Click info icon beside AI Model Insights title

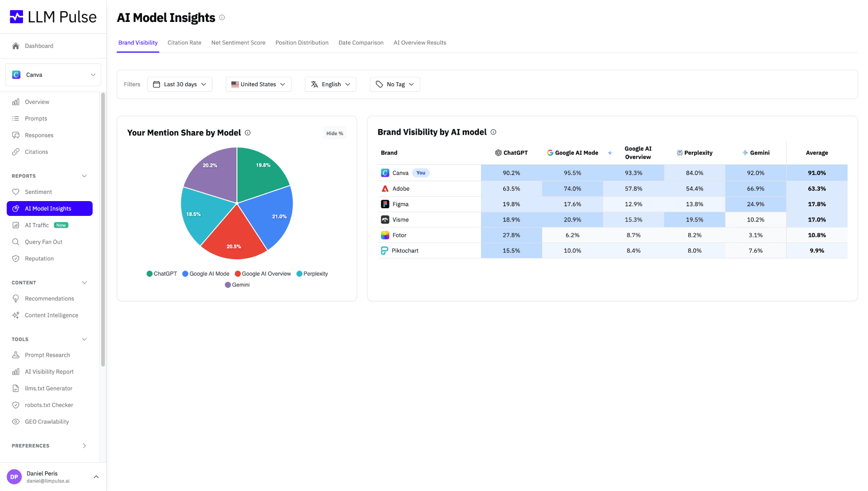click(x=222, y=17)
